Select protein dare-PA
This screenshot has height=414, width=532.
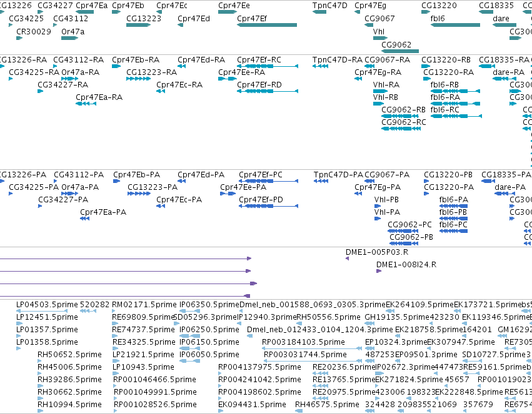click(x=504, y=194)
